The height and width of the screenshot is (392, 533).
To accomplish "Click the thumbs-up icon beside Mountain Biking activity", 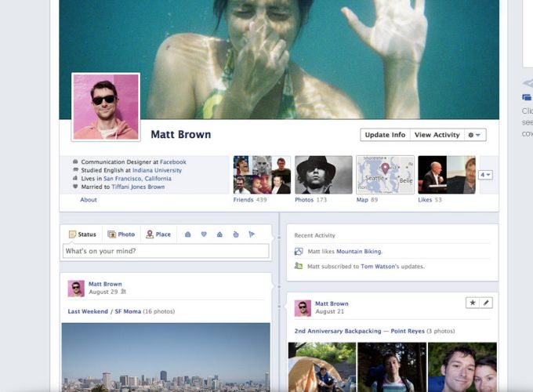I will tap(299, 252).
